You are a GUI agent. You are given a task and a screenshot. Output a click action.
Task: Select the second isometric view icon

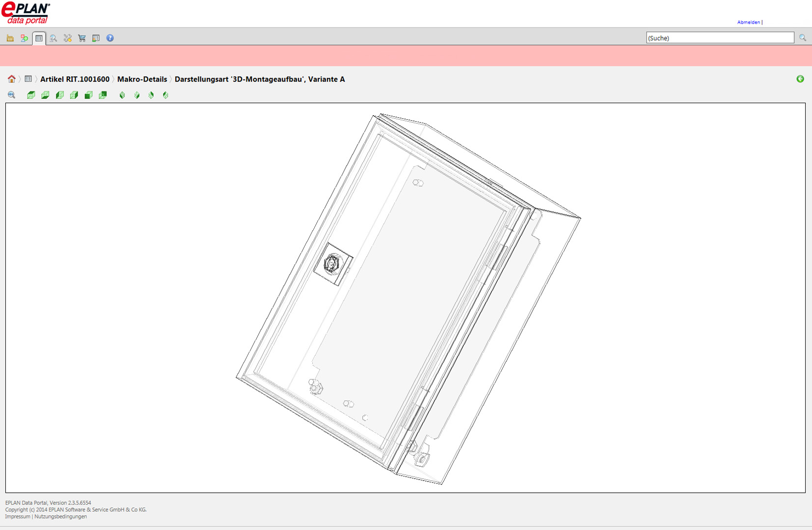click(x=137, y=95)
